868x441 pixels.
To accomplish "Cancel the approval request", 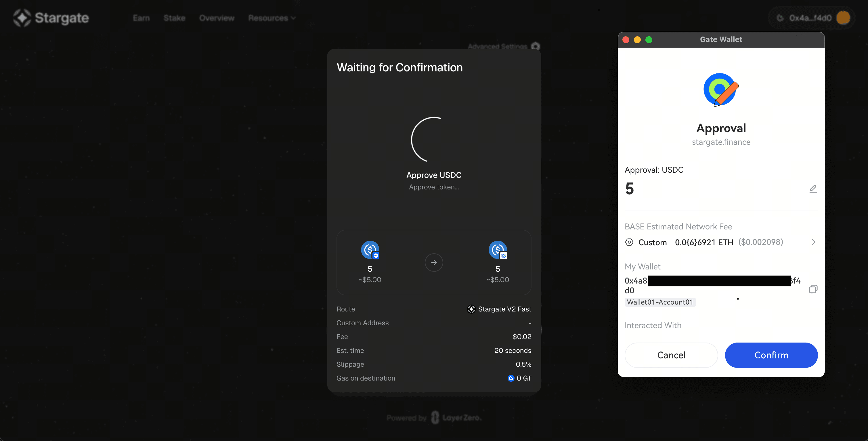I will 671,355.
